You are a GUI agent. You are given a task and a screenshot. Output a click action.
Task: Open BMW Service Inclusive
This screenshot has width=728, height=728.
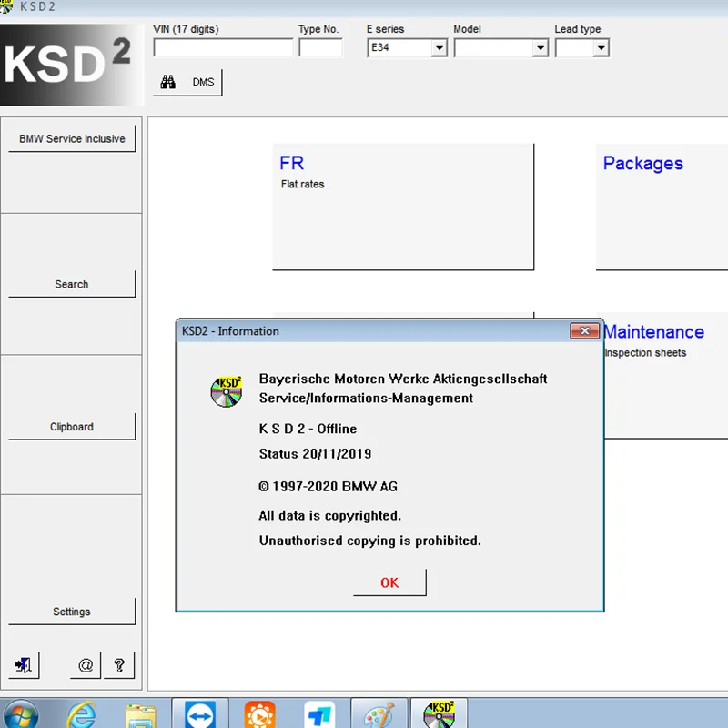(x=72, y=139)
